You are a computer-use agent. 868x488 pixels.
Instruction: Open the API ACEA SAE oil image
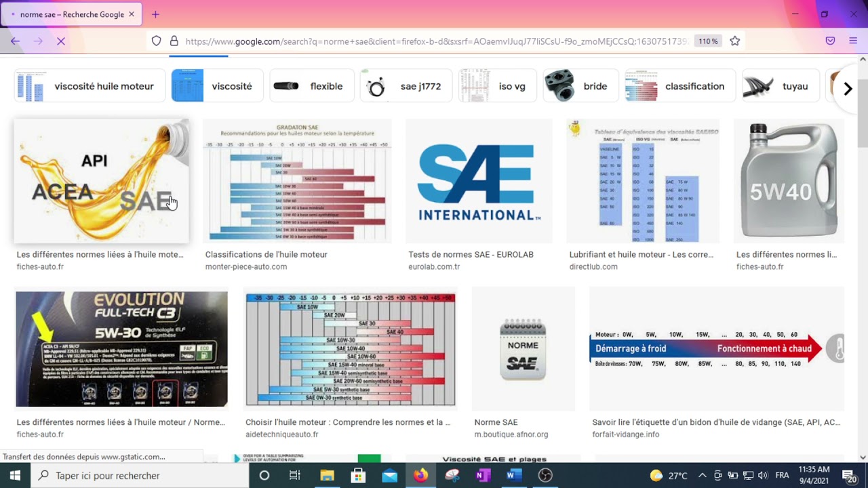pos(101,180)
